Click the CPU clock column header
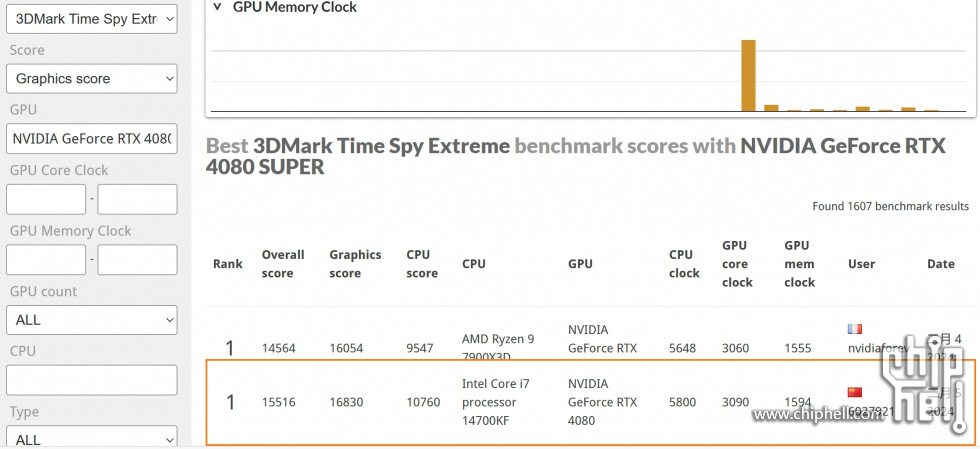This screenshot has height=449, width=980. coord(684,264)
